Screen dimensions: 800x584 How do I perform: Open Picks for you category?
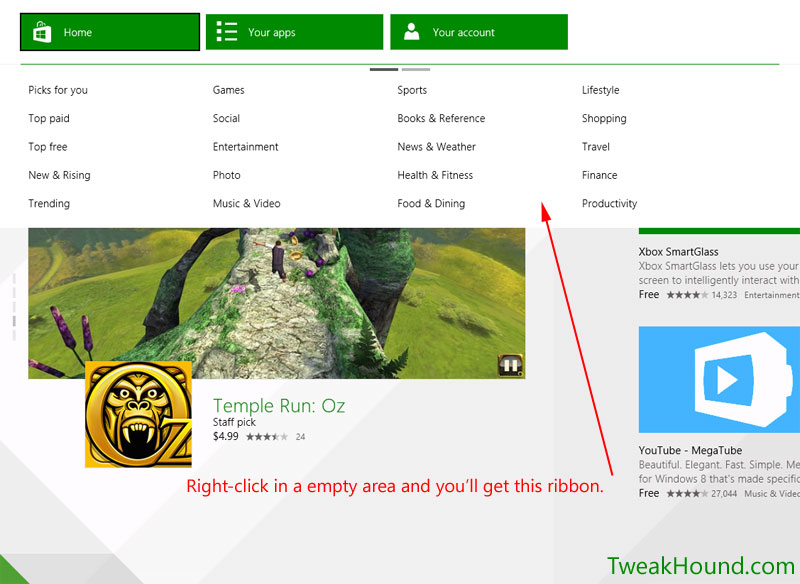point(58,90)
